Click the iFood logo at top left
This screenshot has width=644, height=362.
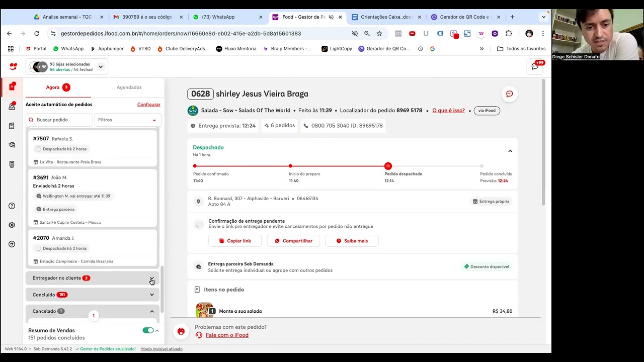pos(13,66)
